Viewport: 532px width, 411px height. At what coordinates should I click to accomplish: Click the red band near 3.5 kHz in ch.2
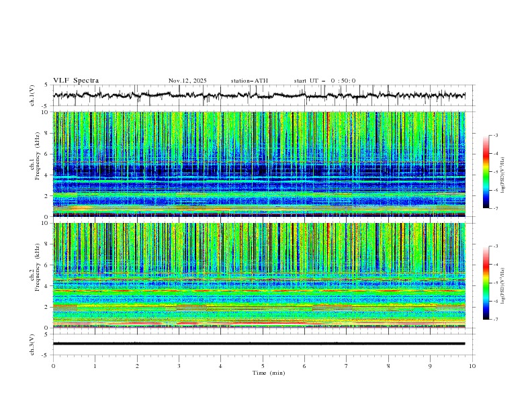pyautogui.click(x=259, y=291)
